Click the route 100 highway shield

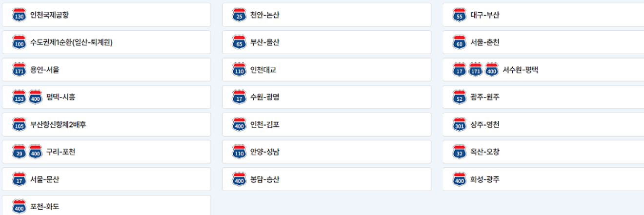click(19, 42)
